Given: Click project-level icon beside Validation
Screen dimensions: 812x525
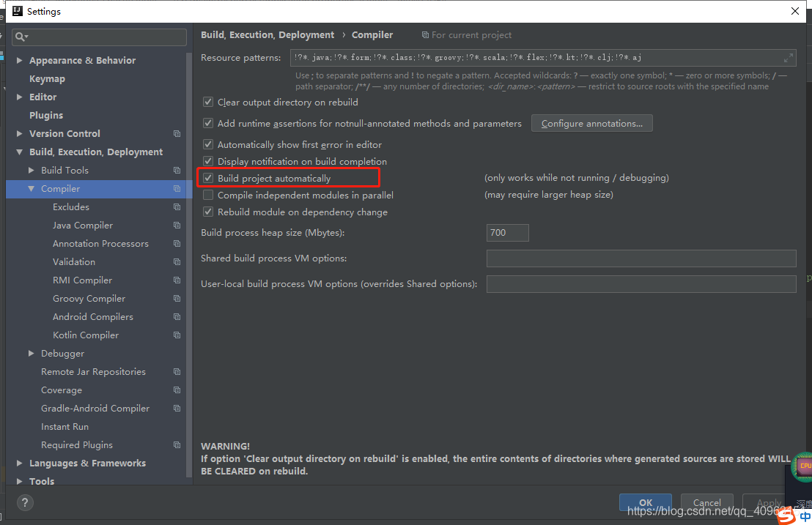Looking at the screenshot, I should tap(177, 262).
